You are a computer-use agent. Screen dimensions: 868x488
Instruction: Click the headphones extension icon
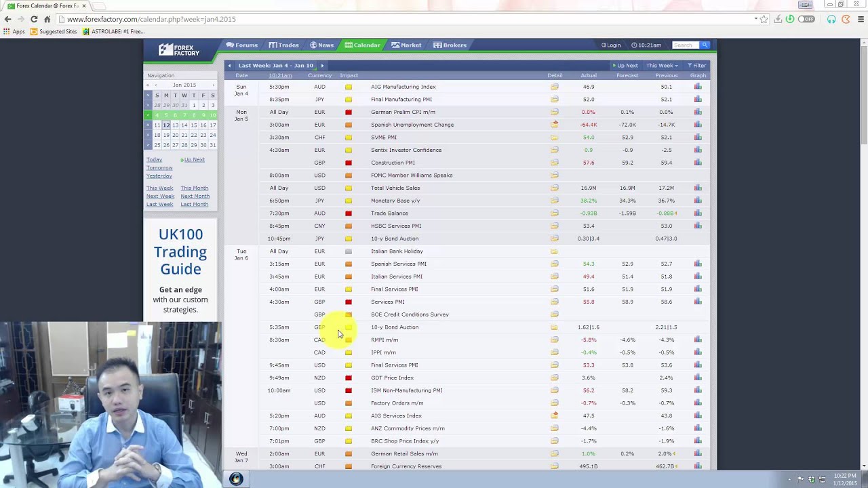click(x=831, y=19)
